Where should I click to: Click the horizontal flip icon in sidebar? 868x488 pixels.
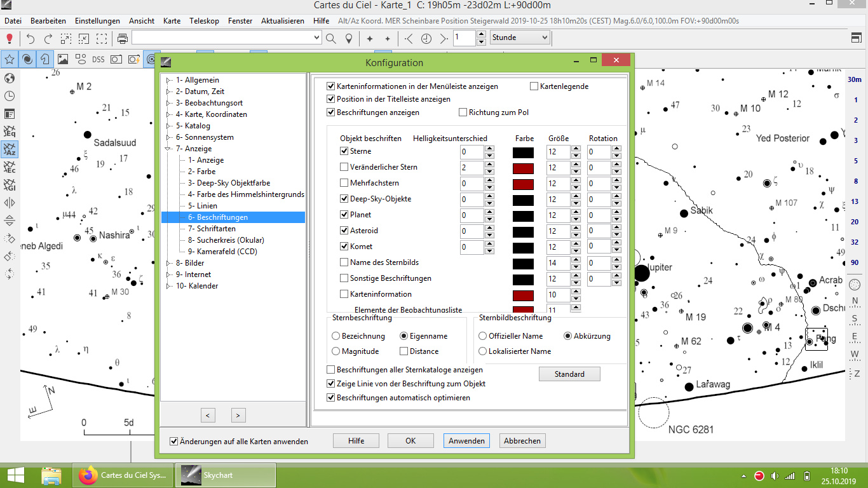10,203
